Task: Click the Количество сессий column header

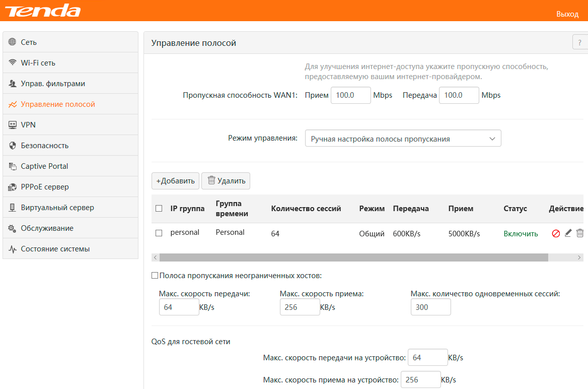Action: pos(306,209)
